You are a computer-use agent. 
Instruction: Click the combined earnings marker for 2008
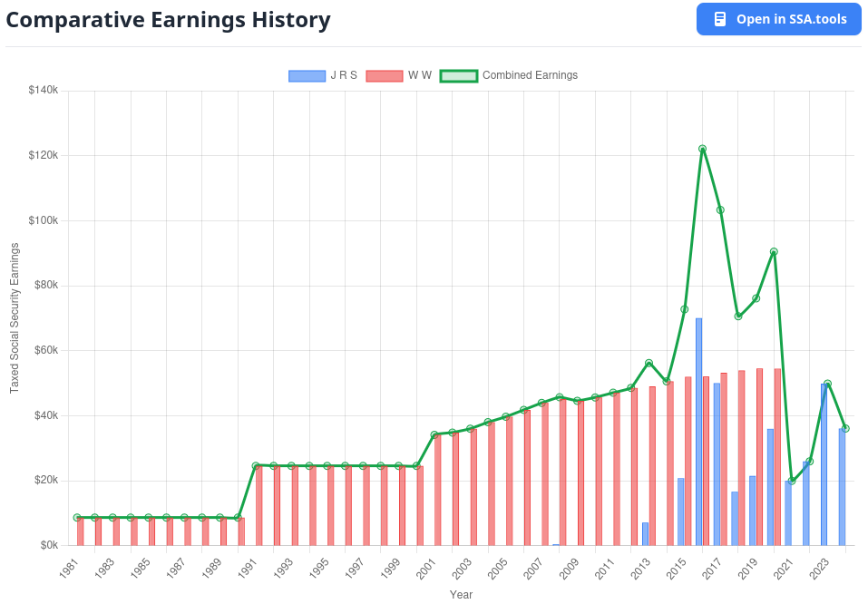coord(560,396)
